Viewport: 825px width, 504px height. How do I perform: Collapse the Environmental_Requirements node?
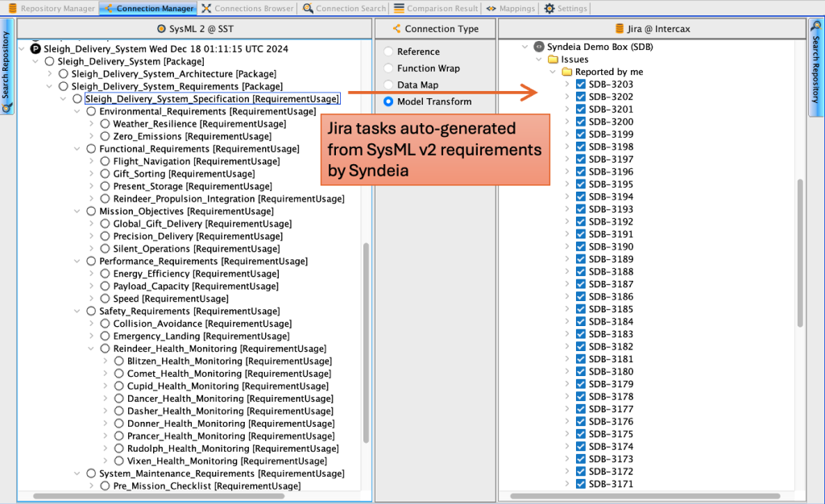pos(77,111)
